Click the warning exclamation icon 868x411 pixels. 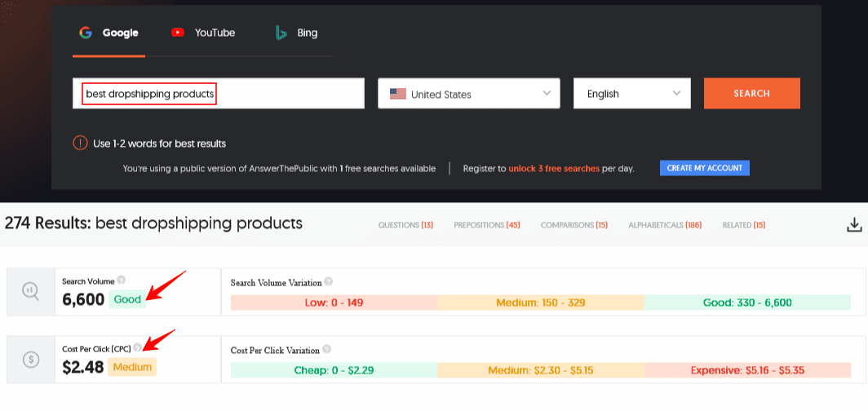pyautogui.click(x=80, y=144)
